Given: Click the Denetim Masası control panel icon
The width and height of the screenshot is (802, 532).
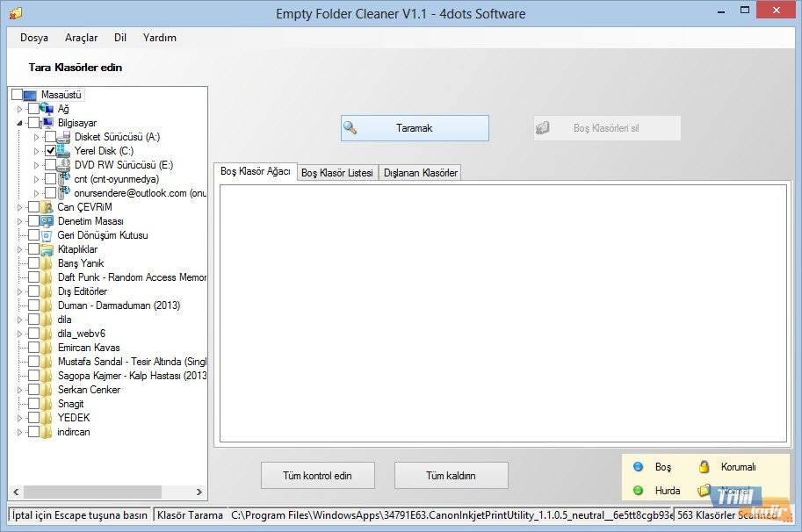Looking at the screenshot, I should click(47, 221).
